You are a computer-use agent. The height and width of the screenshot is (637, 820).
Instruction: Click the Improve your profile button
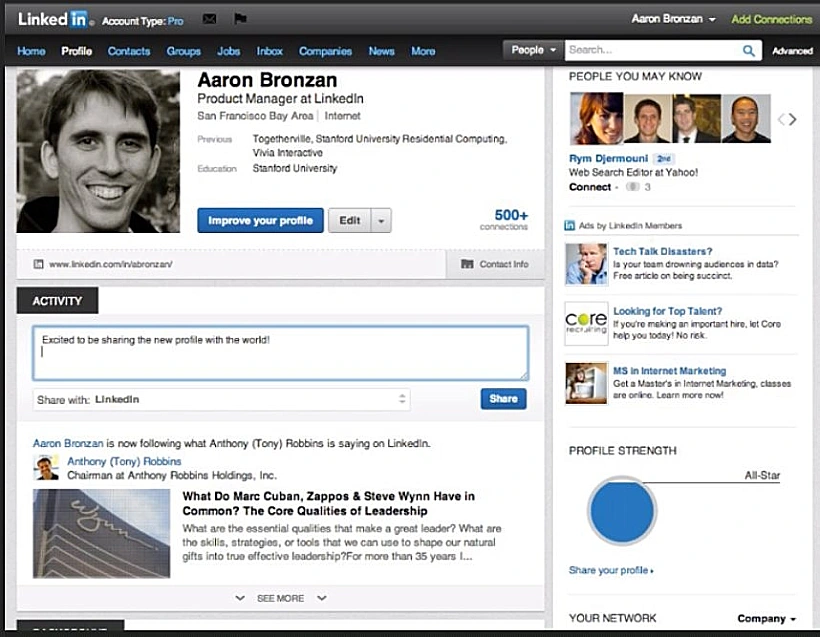click(259, 220)
